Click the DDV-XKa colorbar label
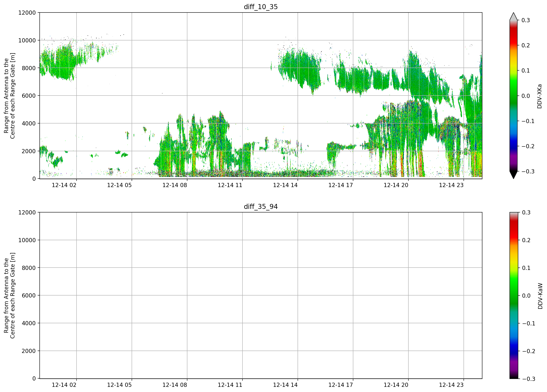The width and height of the screenshot is (547, 392). [x=539, y=96]
